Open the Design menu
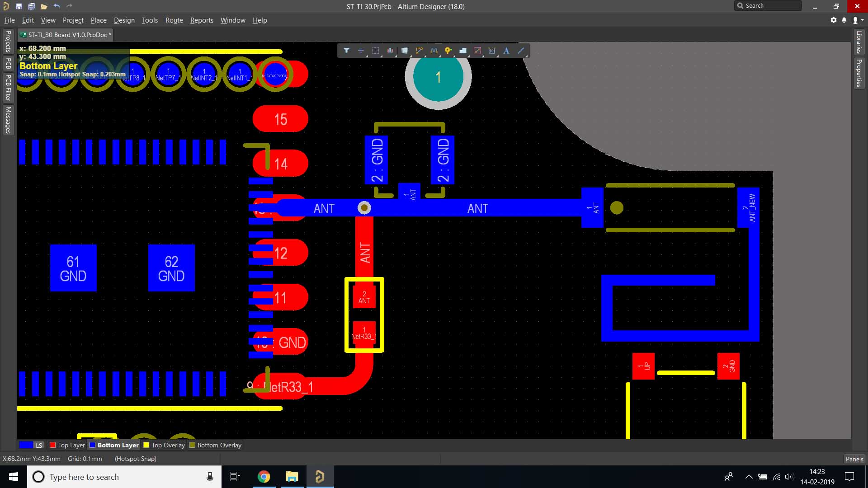Viewport: 868px width, 488px height. coord(124,20)
